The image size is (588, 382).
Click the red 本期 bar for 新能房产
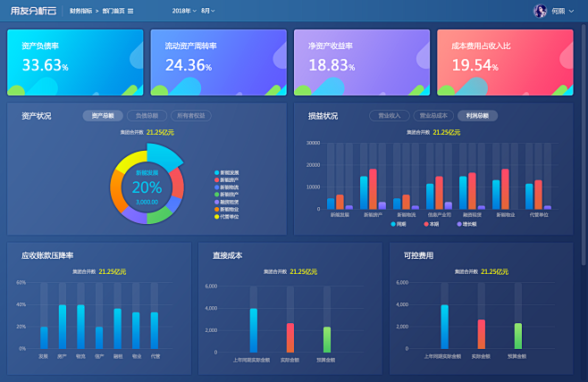coord(373,188)
